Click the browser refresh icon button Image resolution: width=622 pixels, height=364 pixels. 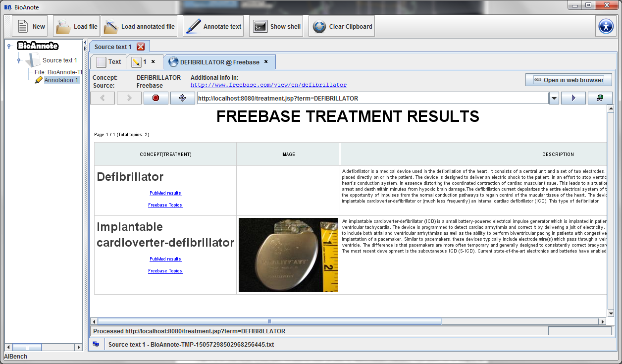pyautogui.click(x=182, y=98)
